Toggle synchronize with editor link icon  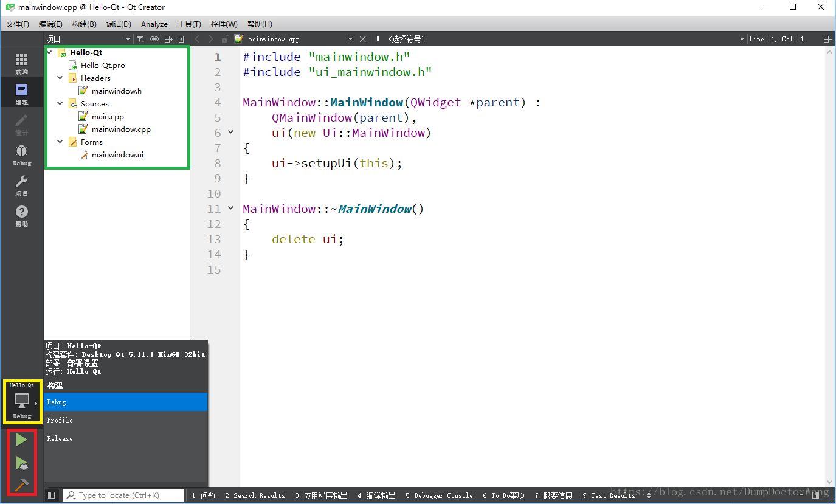(154, 39)
